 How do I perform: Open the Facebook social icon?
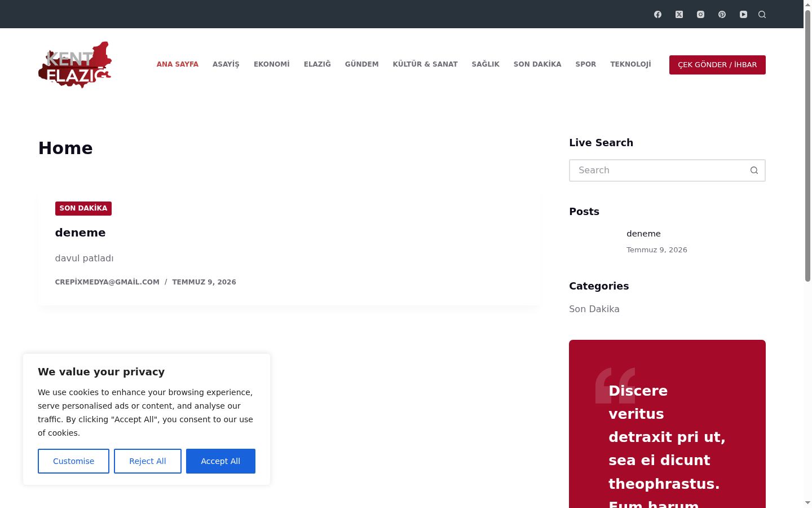pyautogui.click(x=657, y=15)
